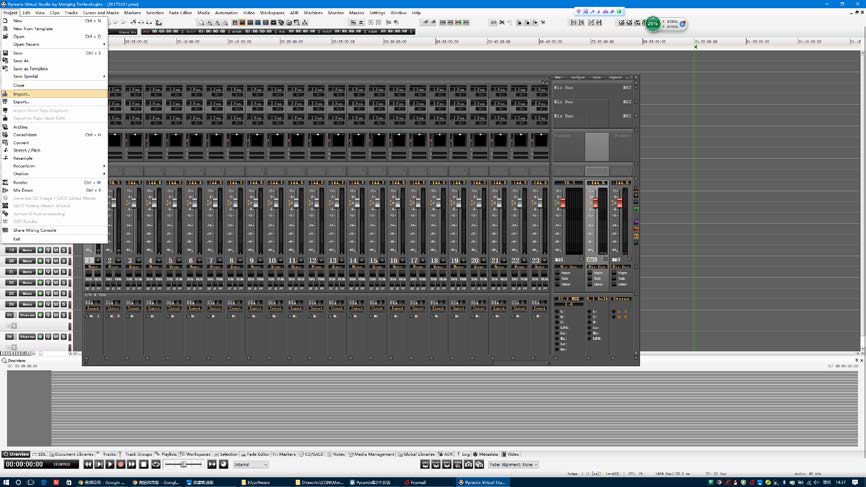Image resolution: width=866 pixels, height=487 pixels.
Task: Click the Fast Forward transport button
Action: [131, 465]
